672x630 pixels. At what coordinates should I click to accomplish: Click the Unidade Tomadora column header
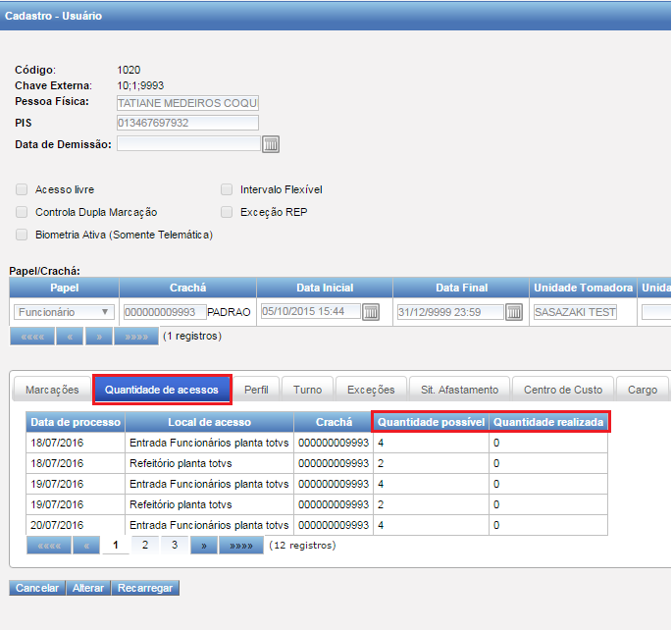pos(584,288)
